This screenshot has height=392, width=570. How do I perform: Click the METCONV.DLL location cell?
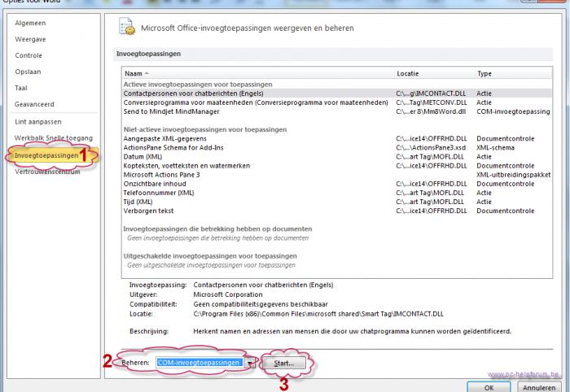[x=431, y=102]
